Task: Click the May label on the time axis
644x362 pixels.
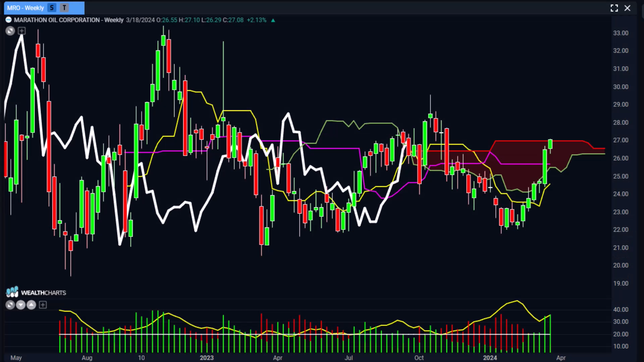Action: 16,358
